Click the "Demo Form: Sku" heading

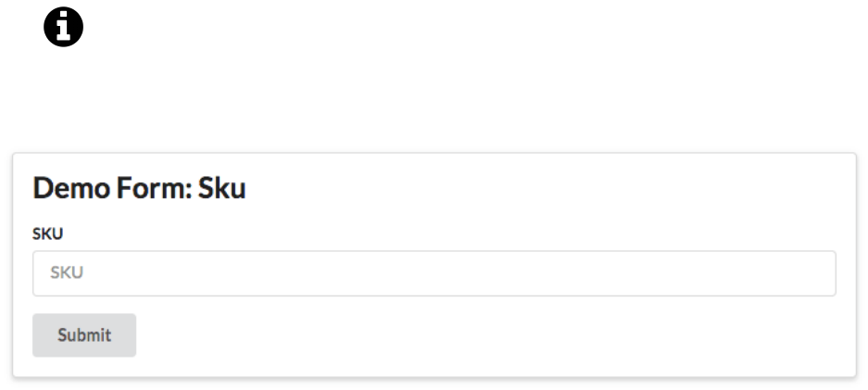click(139, 190)
